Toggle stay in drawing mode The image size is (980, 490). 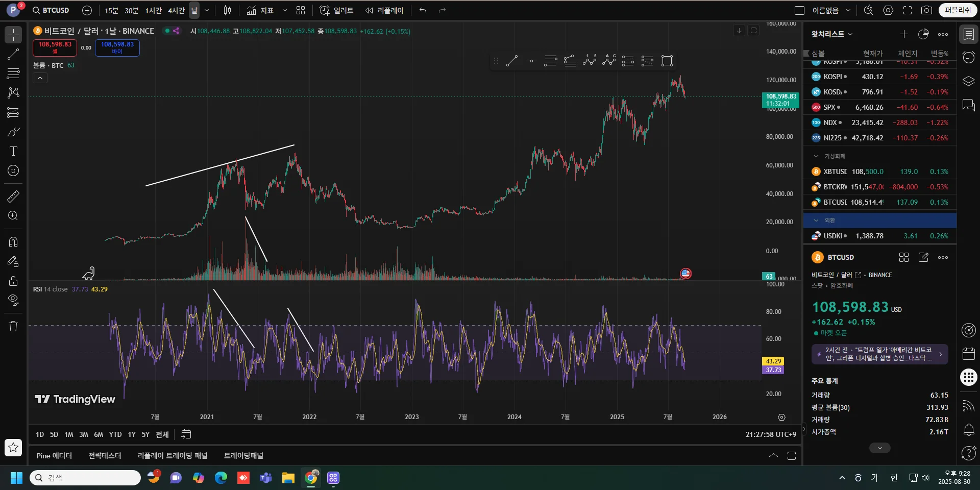tap(13, 261)
